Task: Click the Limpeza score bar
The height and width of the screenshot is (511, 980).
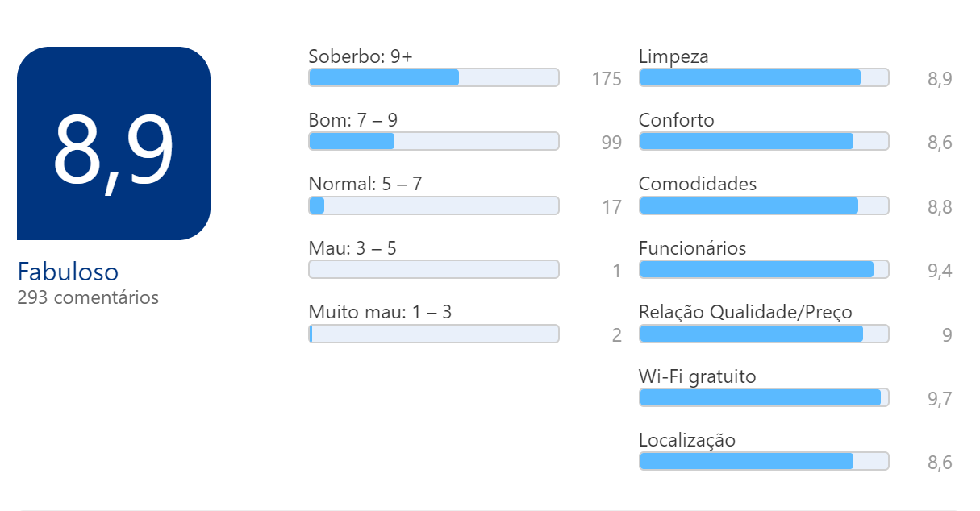Action: click(763, 77)
